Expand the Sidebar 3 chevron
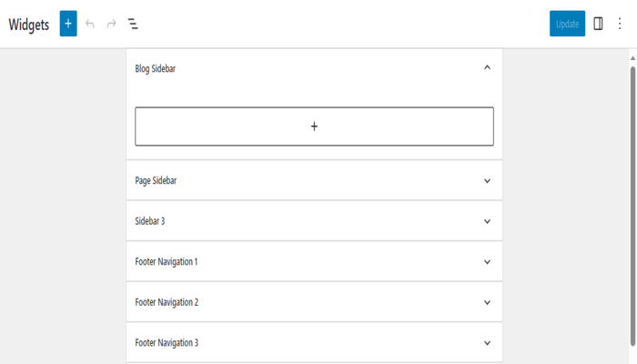 coord(487,221)
